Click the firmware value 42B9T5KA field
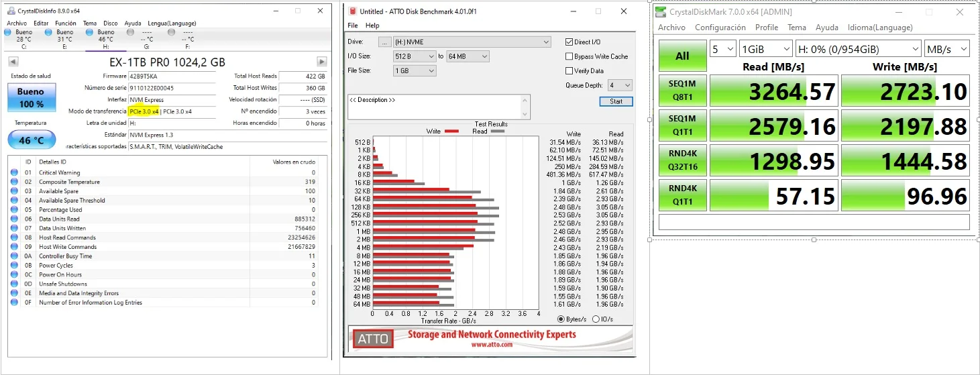Viewport: 980px width, 375px height. pos(172,76)
